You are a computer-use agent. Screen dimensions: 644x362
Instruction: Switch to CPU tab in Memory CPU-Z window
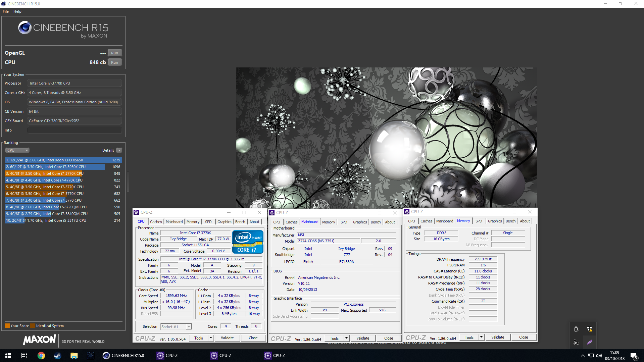coord(411,221)
